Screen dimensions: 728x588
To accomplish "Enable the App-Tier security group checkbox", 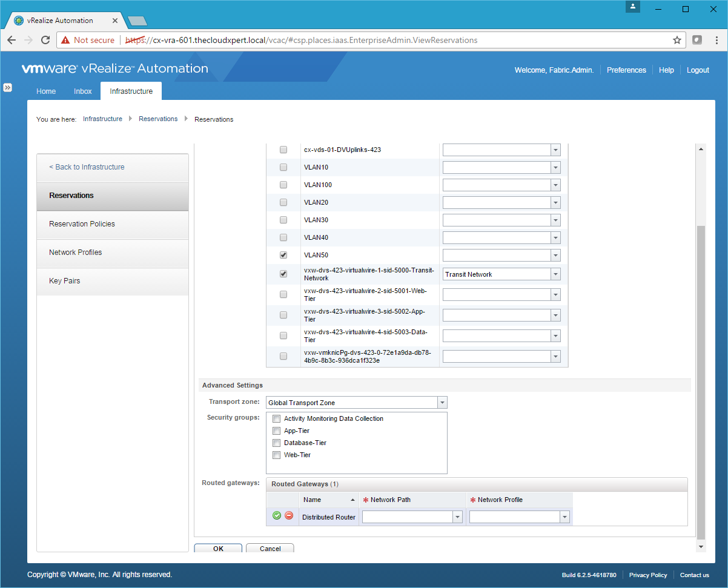I will tap(277, 431).
